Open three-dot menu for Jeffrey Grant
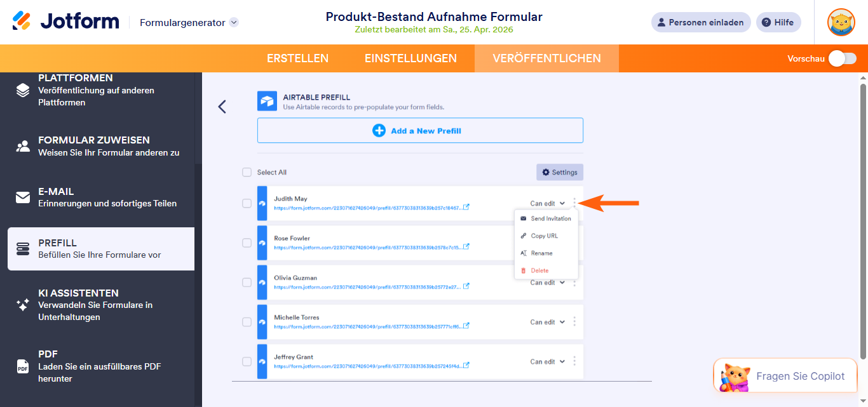 pos(574,361)
